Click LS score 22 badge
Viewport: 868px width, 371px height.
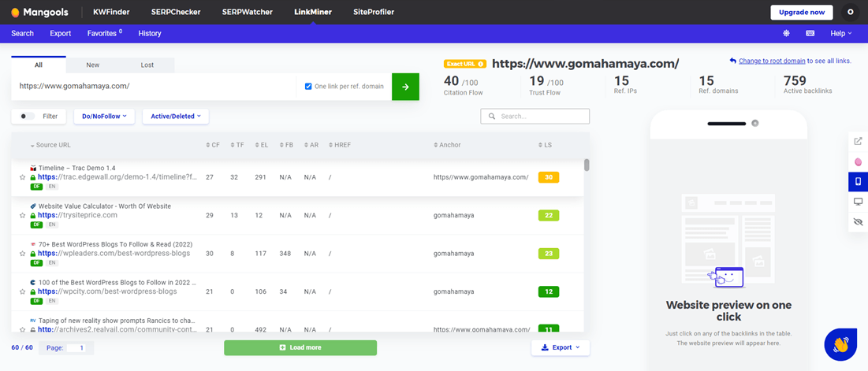[549, 215]
